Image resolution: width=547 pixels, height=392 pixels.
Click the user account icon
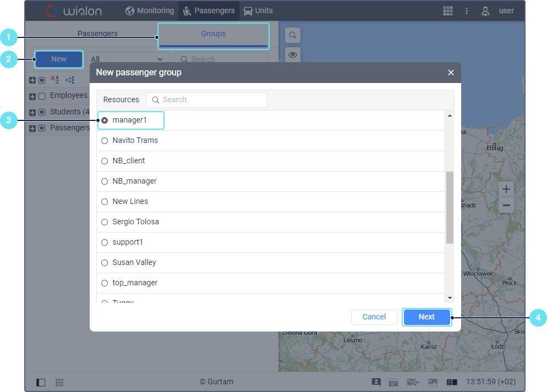485,11
